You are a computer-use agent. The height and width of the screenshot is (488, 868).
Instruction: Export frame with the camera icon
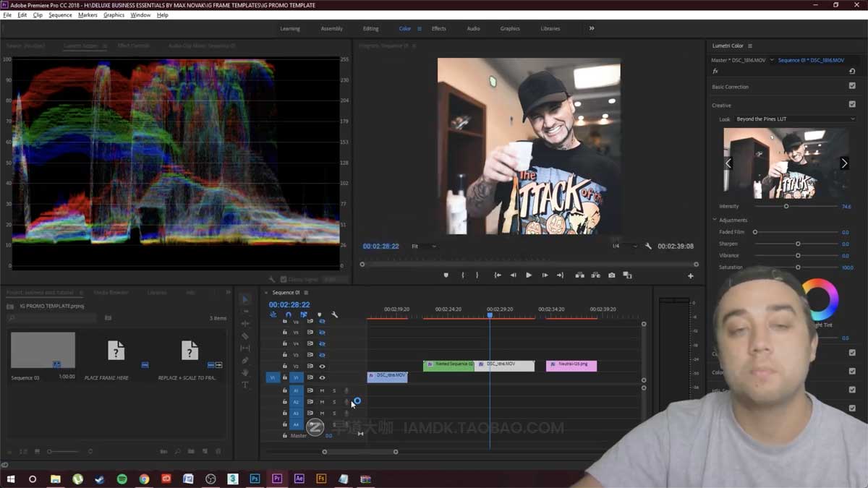pos(611,275)
